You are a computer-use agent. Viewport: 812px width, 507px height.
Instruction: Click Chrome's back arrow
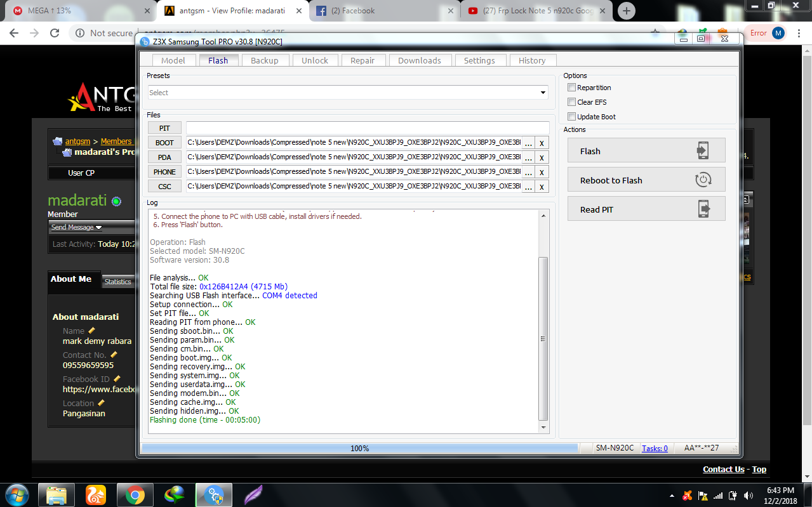point(14,33)
